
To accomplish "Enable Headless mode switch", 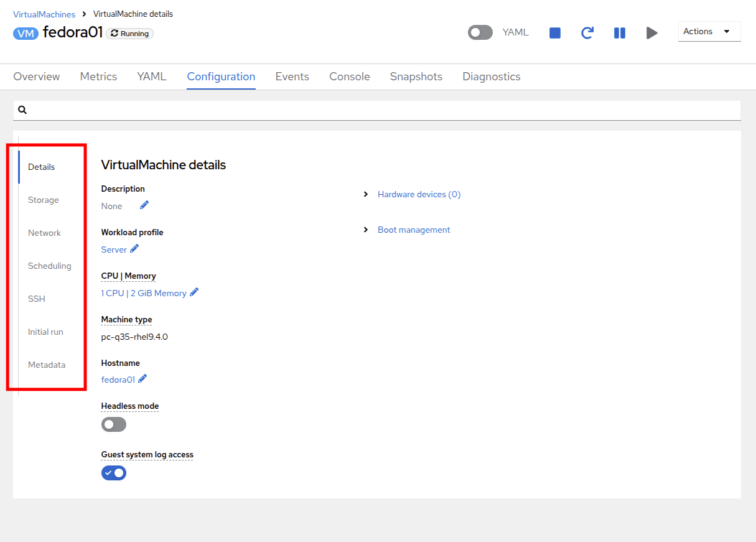I will tap(114, 424).
